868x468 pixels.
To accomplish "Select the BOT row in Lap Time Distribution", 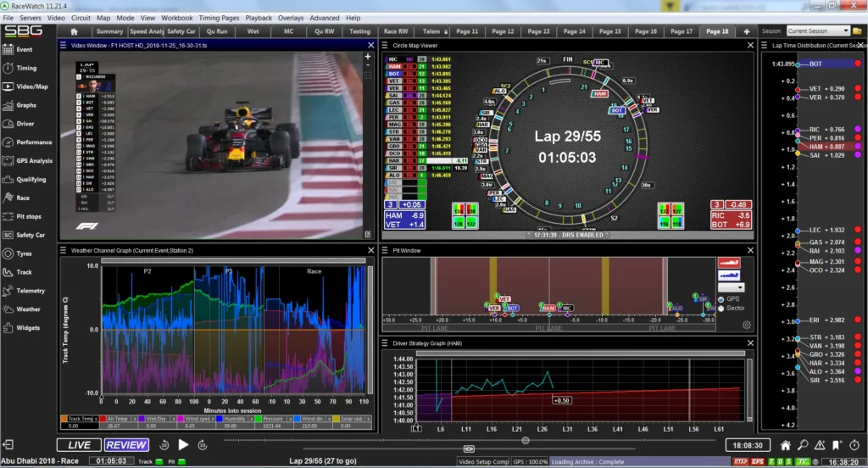I will 827,64.
